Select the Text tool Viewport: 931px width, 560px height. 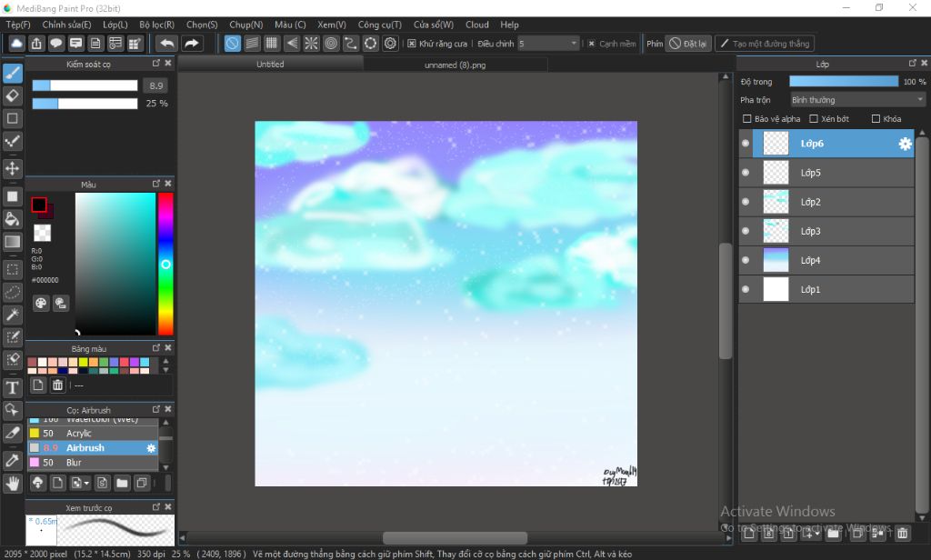(13, 388)
